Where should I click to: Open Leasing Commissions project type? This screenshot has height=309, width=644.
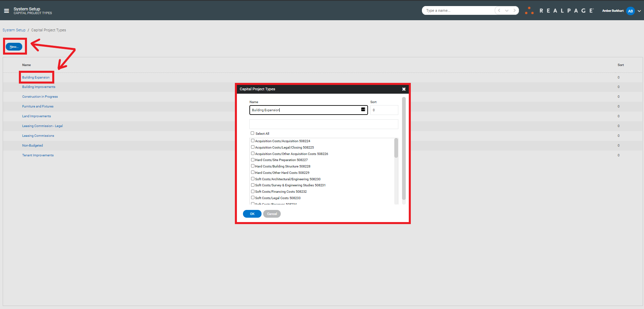coord(38,136)
